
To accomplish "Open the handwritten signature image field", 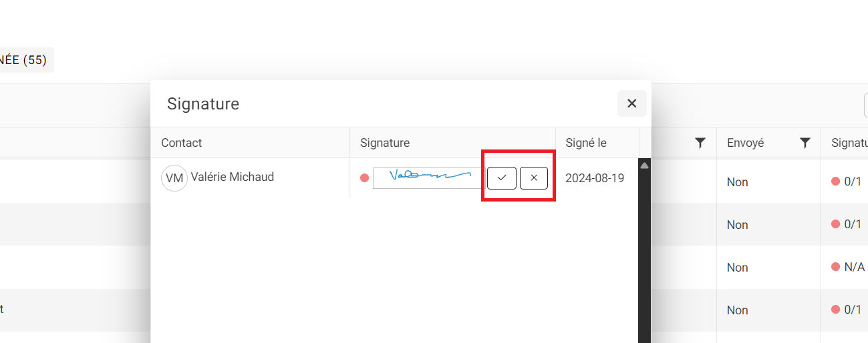I will pyautogui.click(x=428, y=178).
